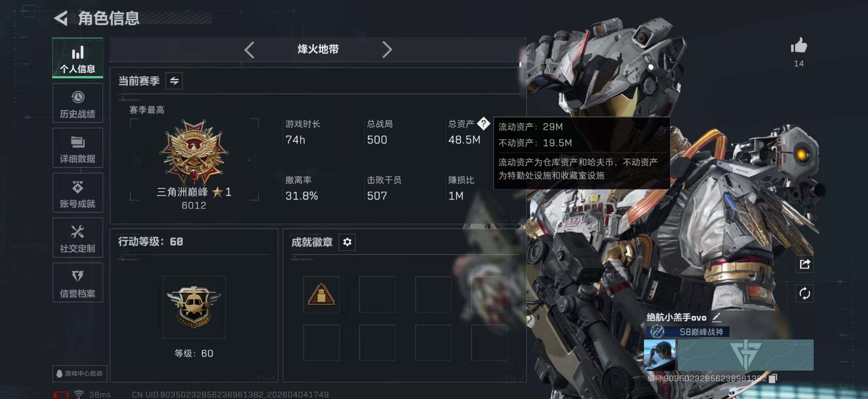Edit player name with the pencil icon
The image size is (868, 399).
(716, 317)
